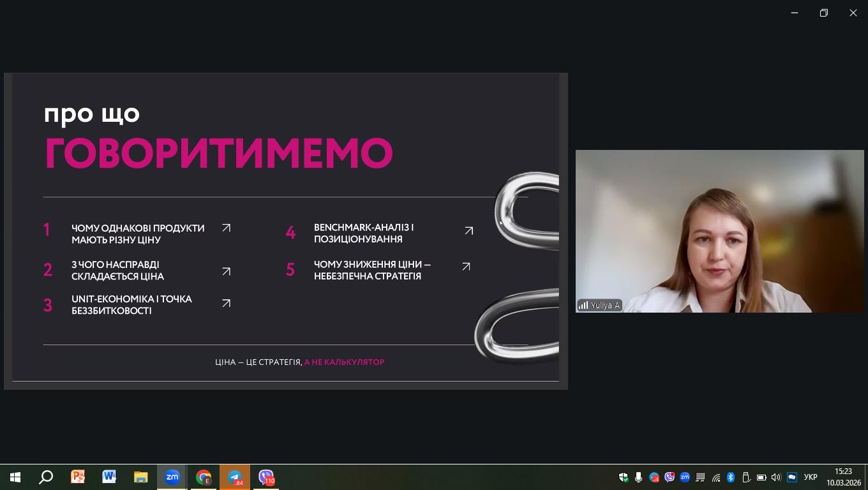Open Telegram from the system tray
The image size is (868, 490).
(x=654, y=477)
